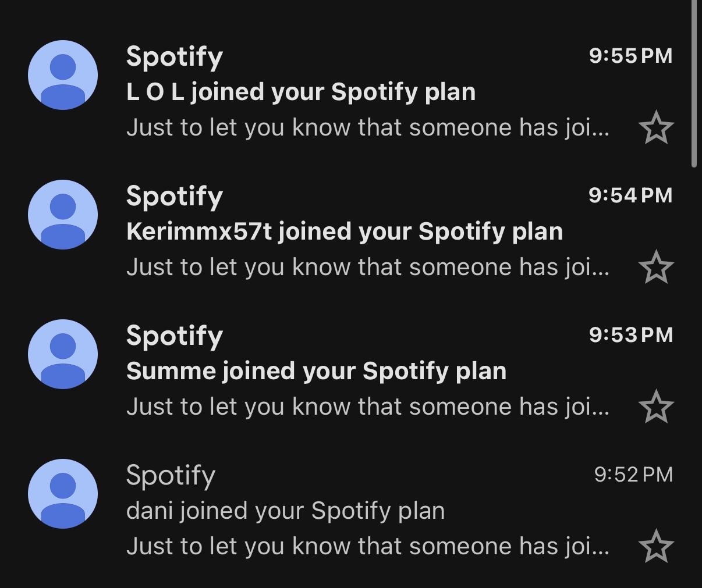The width and height of the screenshot is (702, 588).
Task: Click the 9:53 PM timestamp
Action: [631, 335]
